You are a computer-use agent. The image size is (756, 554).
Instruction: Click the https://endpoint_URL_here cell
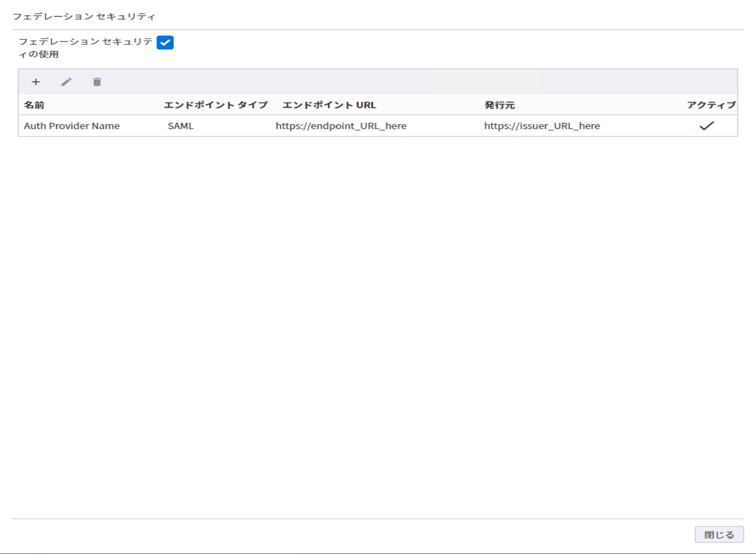[341, 126]
